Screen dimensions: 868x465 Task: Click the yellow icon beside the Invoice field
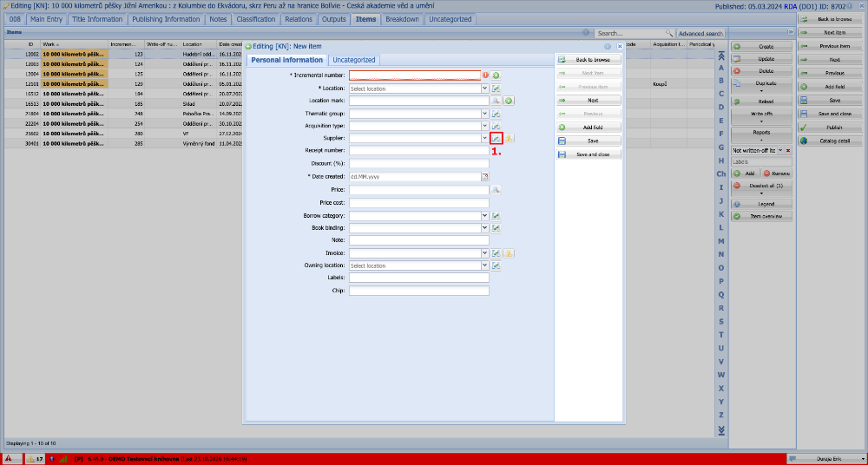[x=509, y=253]
